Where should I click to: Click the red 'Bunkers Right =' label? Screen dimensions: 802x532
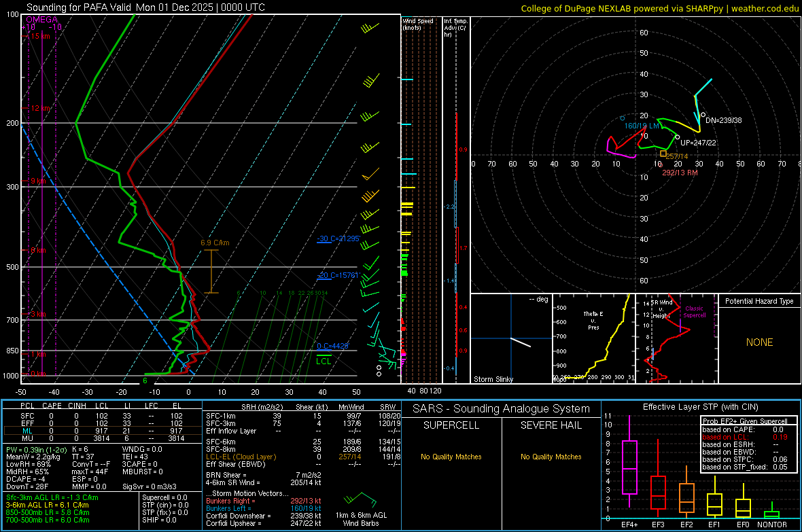click(x=230, y=501)
